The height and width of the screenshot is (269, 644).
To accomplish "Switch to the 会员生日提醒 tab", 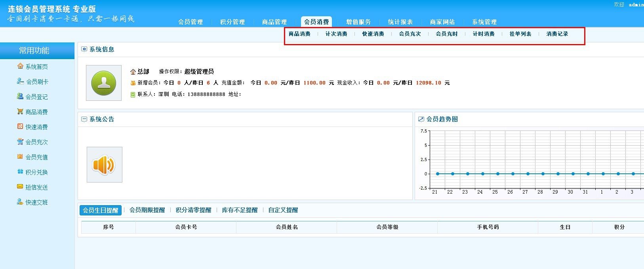I will [x=101, y=210].
